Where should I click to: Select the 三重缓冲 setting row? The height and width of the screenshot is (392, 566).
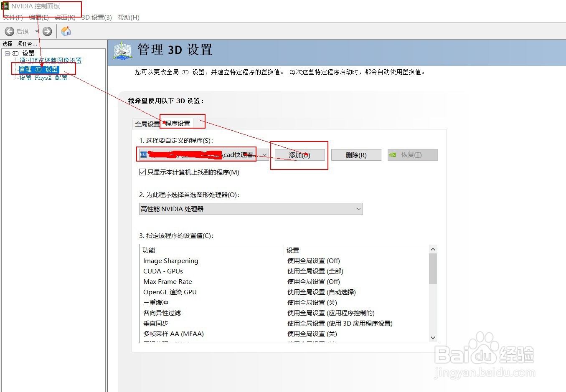[x=284, y=303]
